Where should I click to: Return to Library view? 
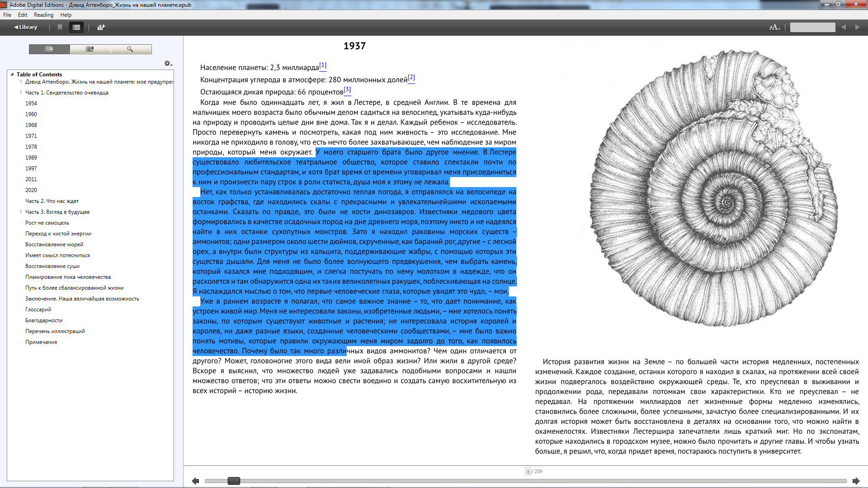click(26, 27)
